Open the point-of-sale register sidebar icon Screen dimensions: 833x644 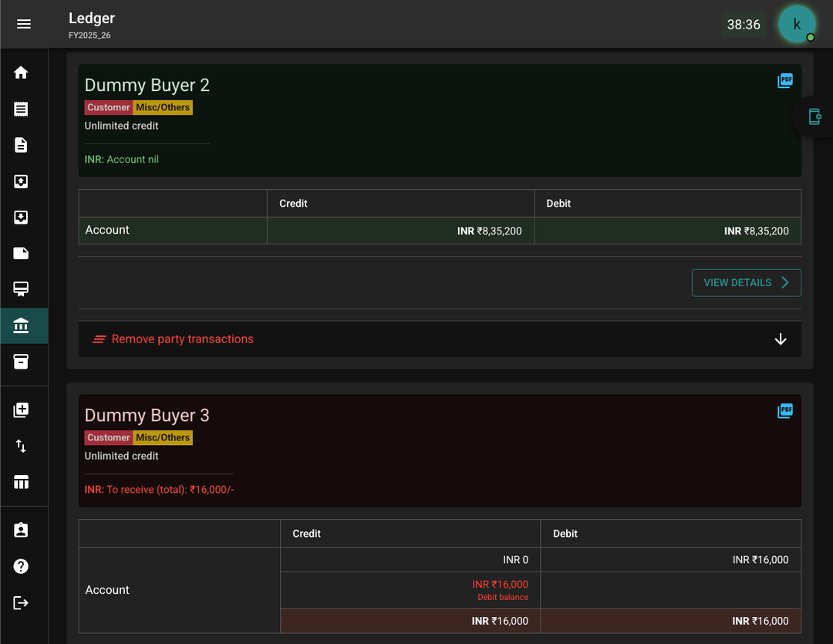pos(21,289)
